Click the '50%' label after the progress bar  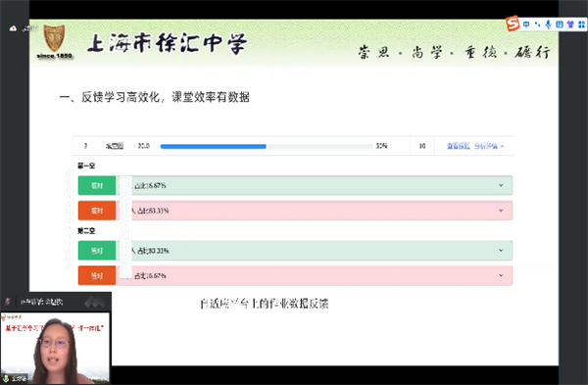coord(382,146)
